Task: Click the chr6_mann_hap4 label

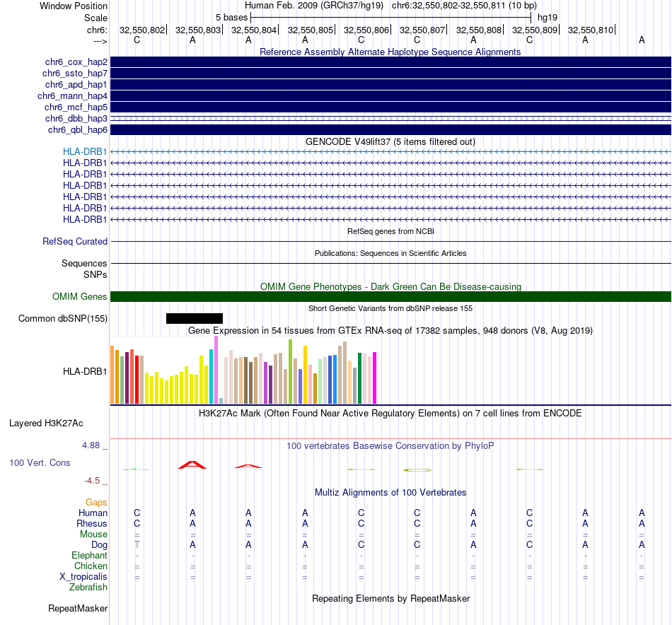Action: 72,96
